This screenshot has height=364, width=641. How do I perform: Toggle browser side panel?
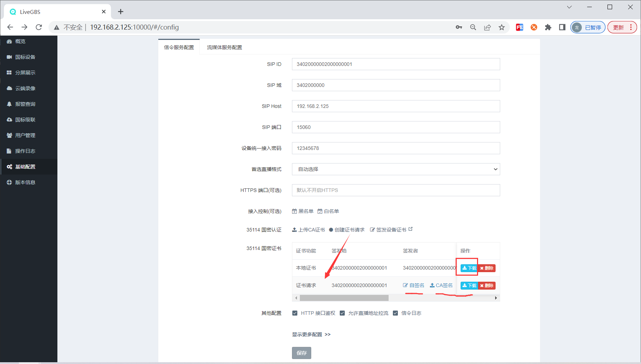[562, 27]
